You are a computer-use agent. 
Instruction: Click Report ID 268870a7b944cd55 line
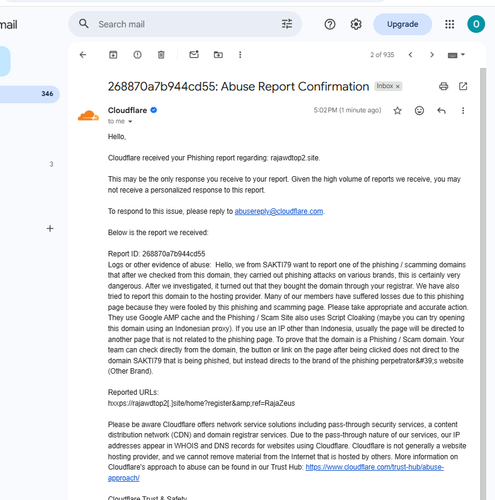(x=157, y=254)
